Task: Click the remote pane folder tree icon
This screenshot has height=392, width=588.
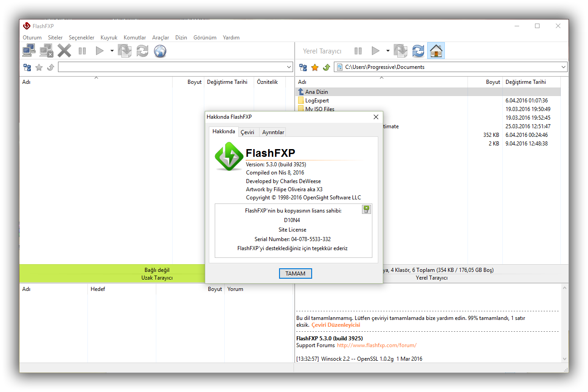Action: pos(27,68)
